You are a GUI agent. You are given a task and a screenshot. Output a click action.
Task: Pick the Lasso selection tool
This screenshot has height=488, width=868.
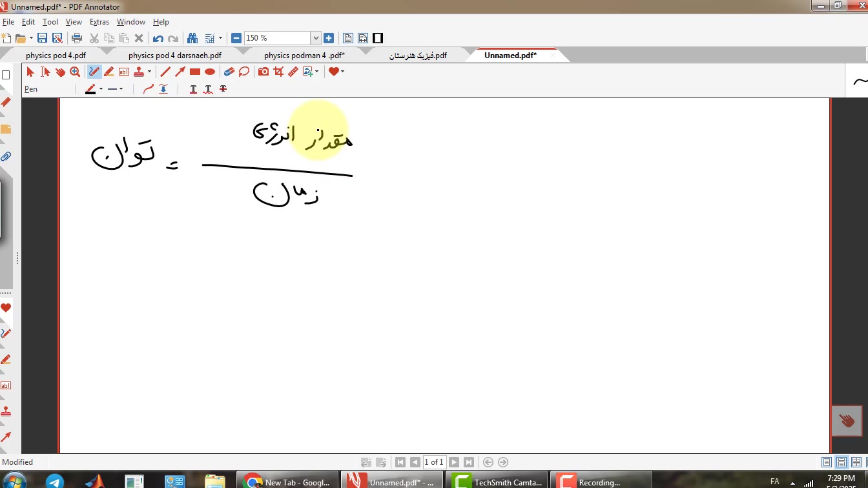pos(243,72)
